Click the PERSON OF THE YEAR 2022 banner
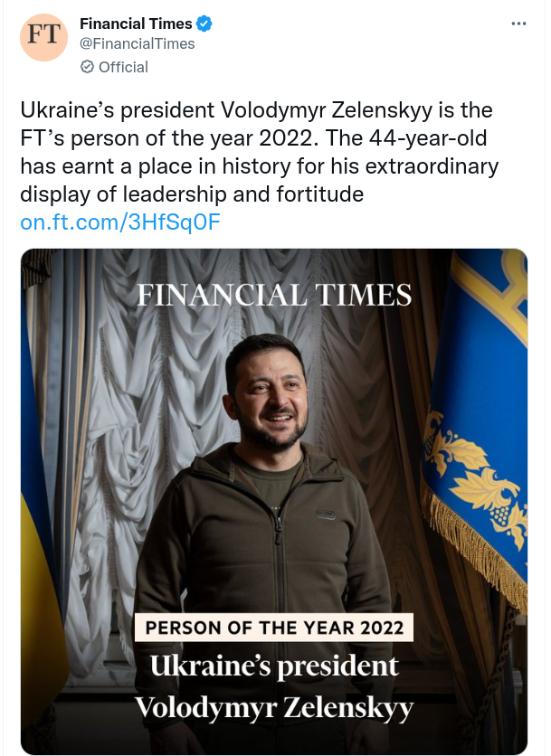Viewport: 551px width, 756px height. [x=273, y=628]
